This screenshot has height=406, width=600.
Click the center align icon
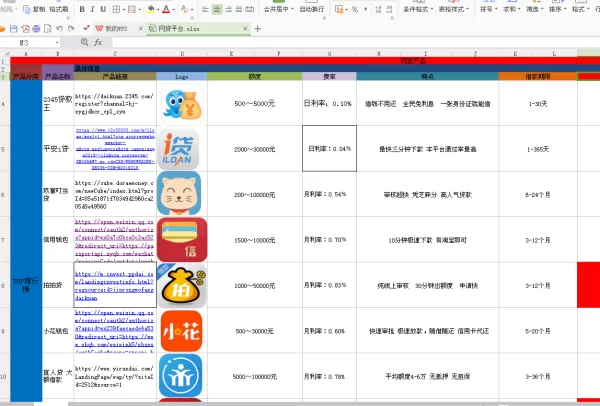(x=216, y=9)
